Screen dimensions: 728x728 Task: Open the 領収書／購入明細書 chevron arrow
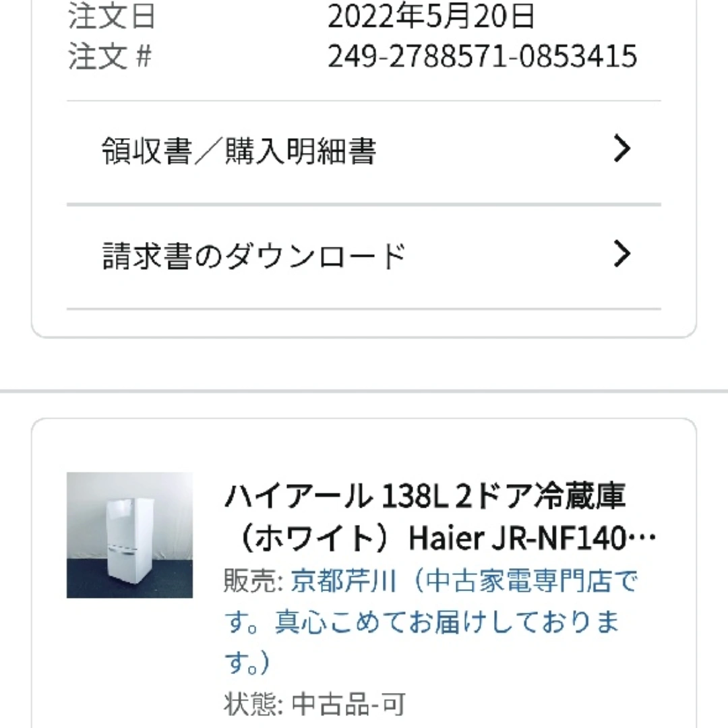click(x=622, y=148)
